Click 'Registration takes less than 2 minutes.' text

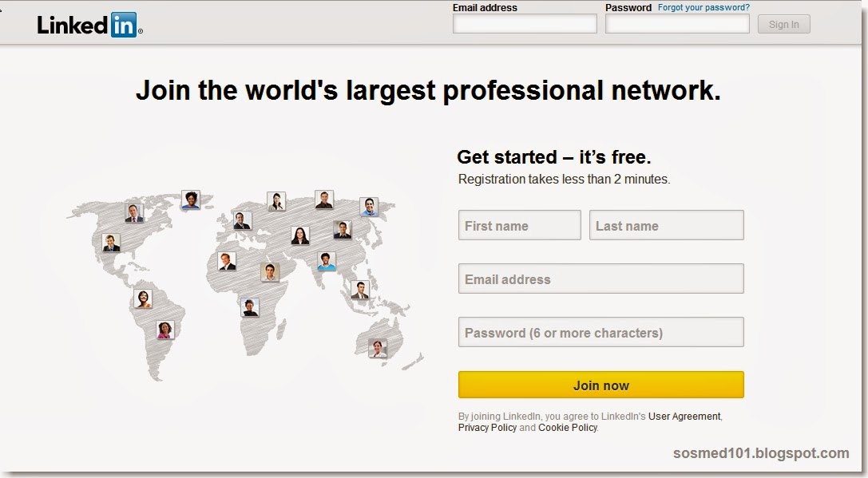[564, 180]
